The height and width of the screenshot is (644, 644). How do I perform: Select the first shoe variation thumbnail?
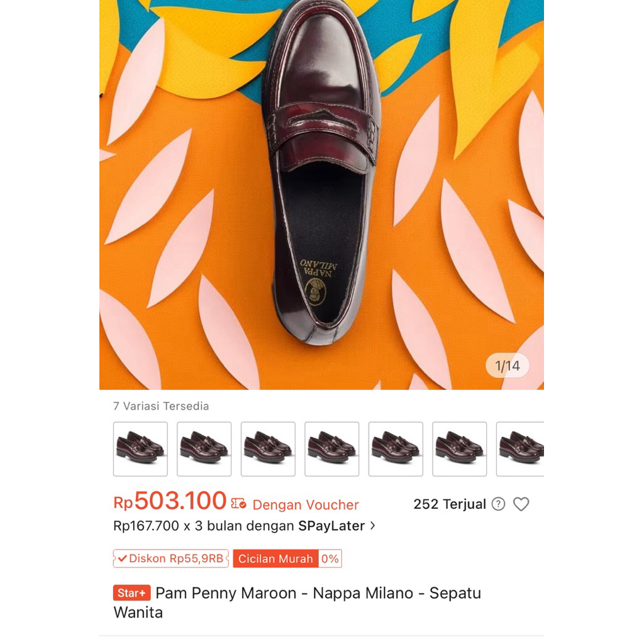pyautogui.click(x=140, y=449)
